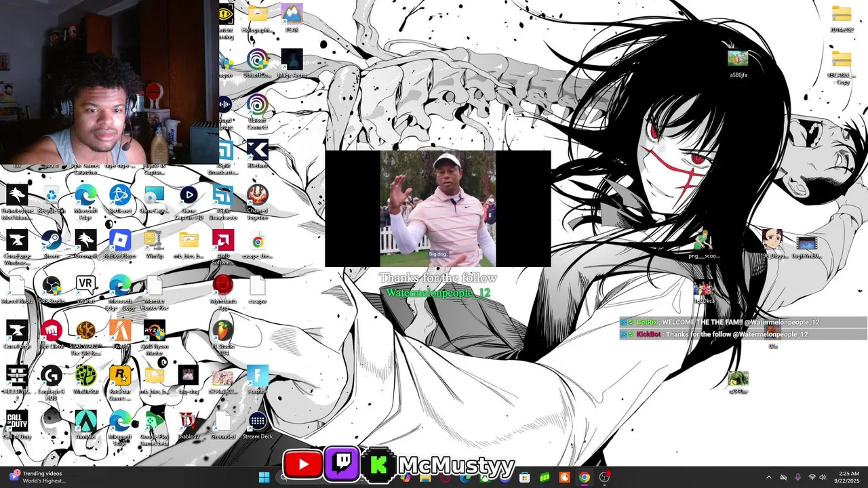This screenshot has width=868, height=488.
Task: Open Call of Duty shortcut
Action: tap(17, 425)
